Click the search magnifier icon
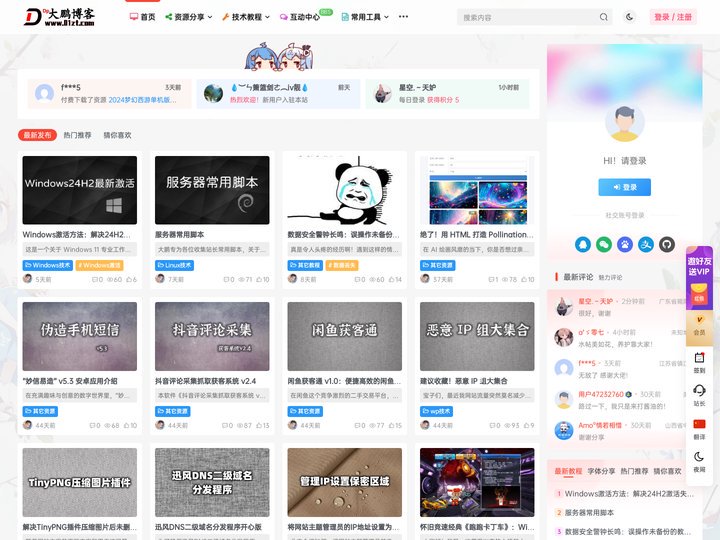The height and width of the screenshot is (540, 720). coord(604,17)
